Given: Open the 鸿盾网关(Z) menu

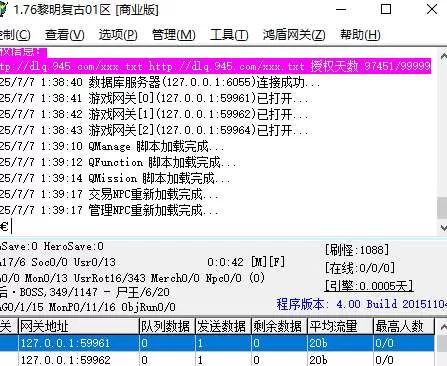Looking at the screenshot, I should coord(294,34).
